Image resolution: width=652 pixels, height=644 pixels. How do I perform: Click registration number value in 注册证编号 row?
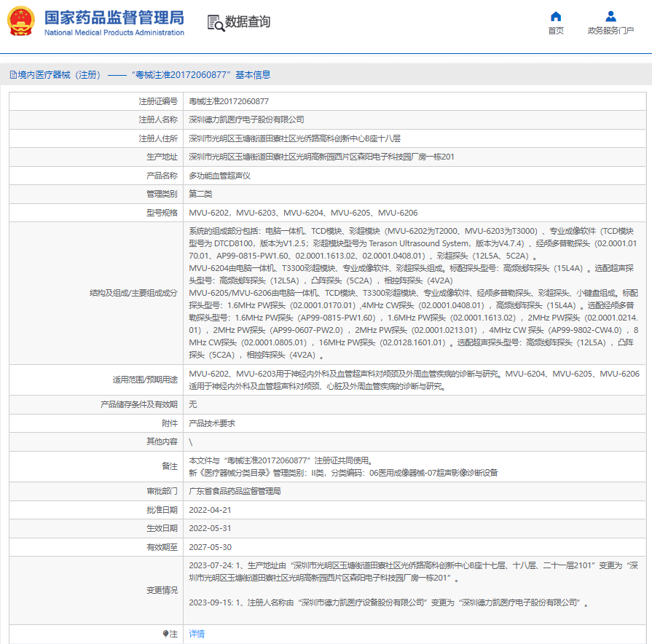[229, 101]
